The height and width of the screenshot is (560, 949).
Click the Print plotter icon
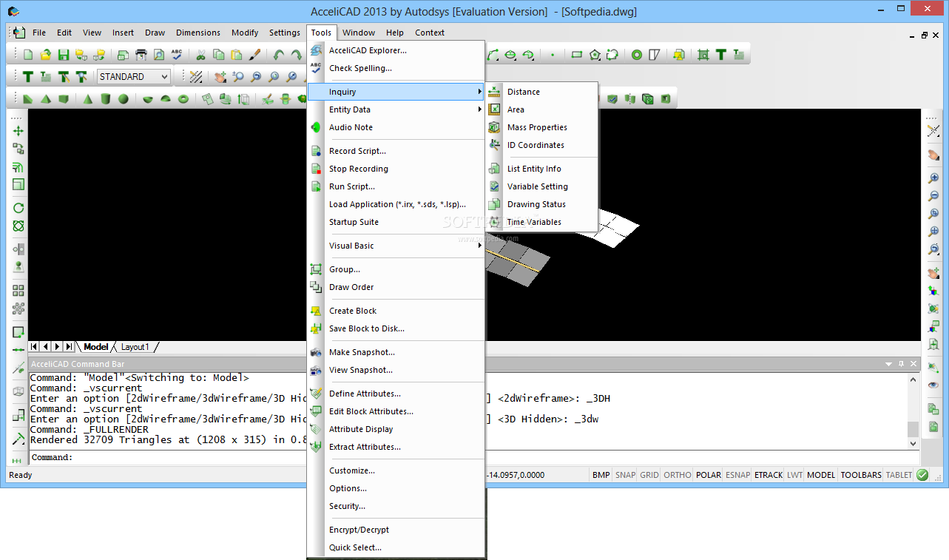[x=141, y=55]
